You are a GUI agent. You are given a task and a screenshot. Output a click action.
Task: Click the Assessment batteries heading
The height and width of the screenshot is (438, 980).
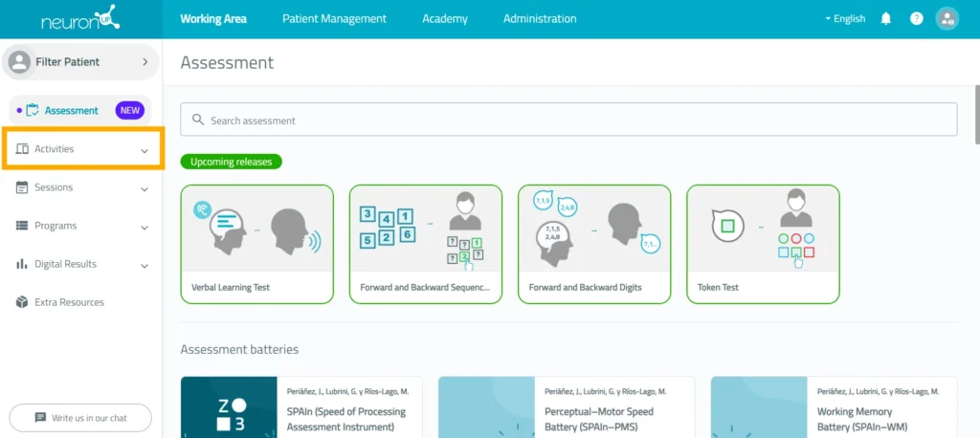click(x=239, y=349)
